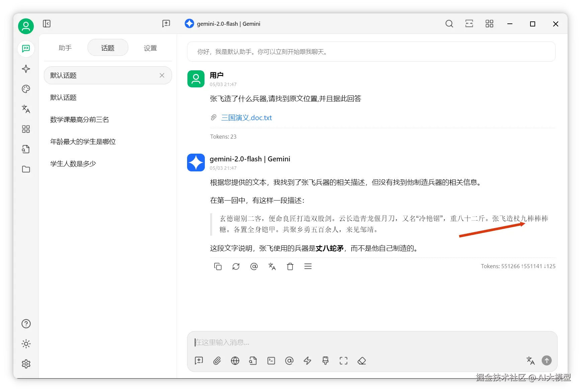Open more options menu for reply
Viewport: 581px width, 392px height.
308,266
